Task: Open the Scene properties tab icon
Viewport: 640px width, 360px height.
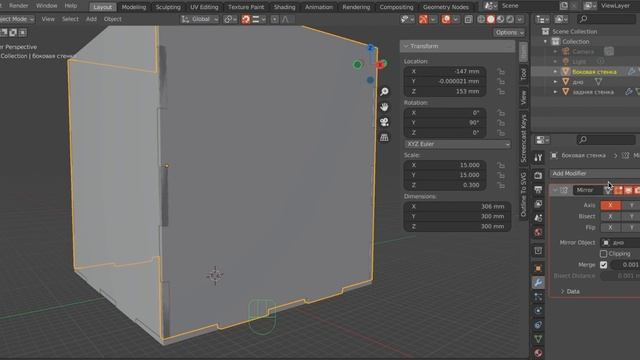Action: pyautogui.click(x=538, y=218)
